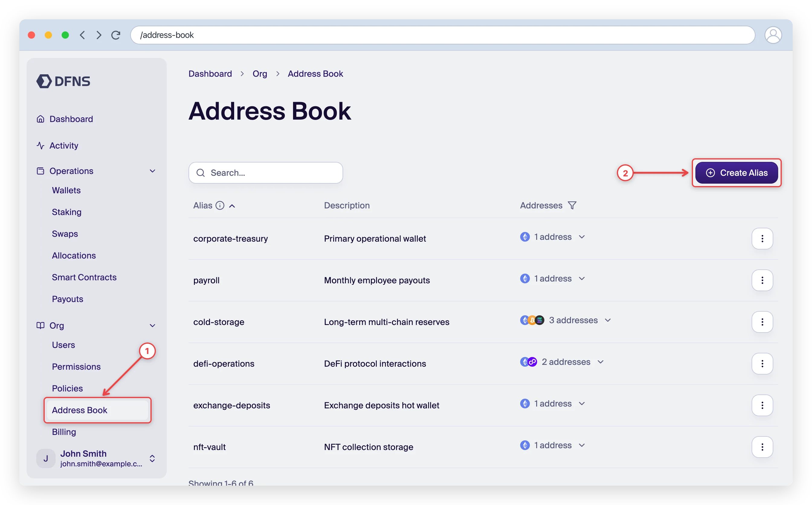Click the Address Book breadcrumb
Image resolution: width=812 pixels, height=505 pixels.
(x=315, y=73)
